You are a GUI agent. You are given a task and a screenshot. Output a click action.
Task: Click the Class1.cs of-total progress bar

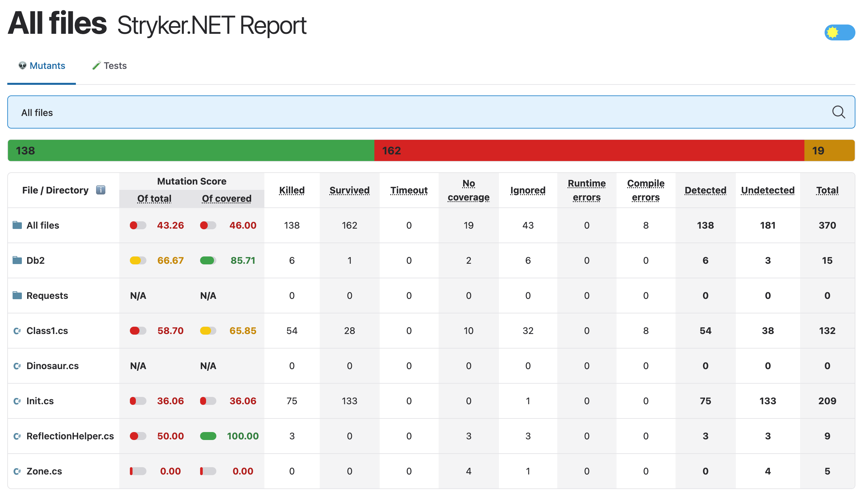pos(138,330)
